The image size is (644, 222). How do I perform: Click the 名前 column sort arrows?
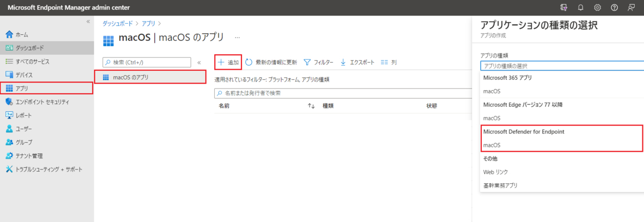(x=311, y=106)
